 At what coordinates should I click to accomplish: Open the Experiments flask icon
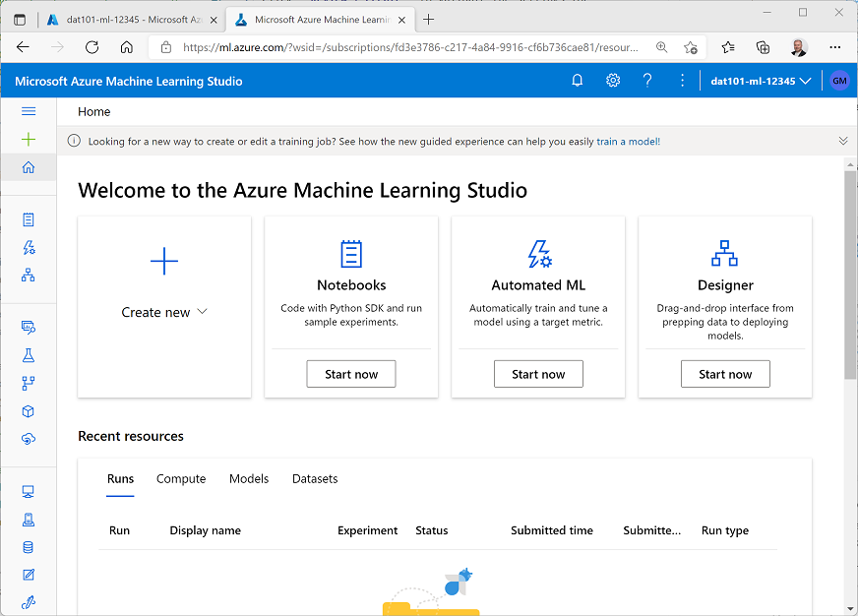point(29,354)
